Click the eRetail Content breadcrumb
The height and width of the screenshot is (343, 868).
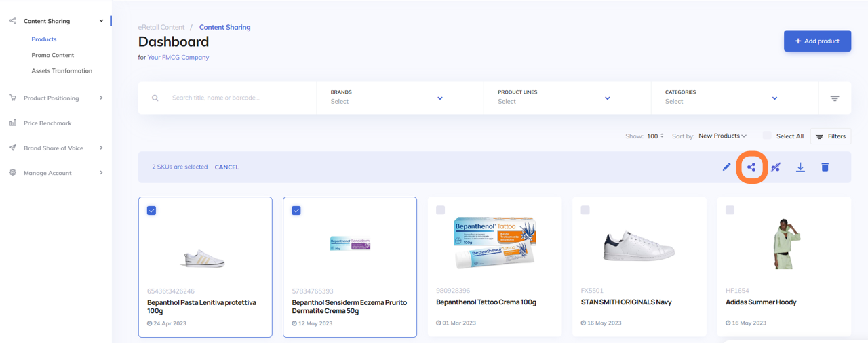[x=161, y=27]
